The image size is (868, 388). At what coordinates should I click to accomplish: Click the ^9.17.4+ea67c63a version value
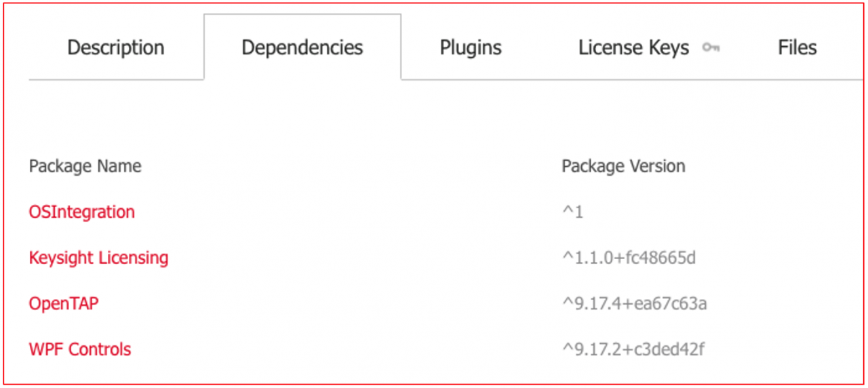click(634, 303)
